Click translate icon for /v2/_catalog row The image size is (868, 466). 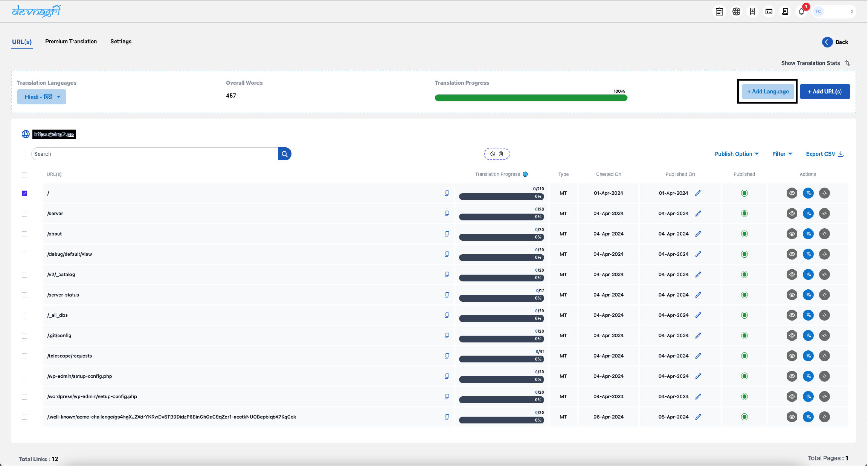point(809,275)
